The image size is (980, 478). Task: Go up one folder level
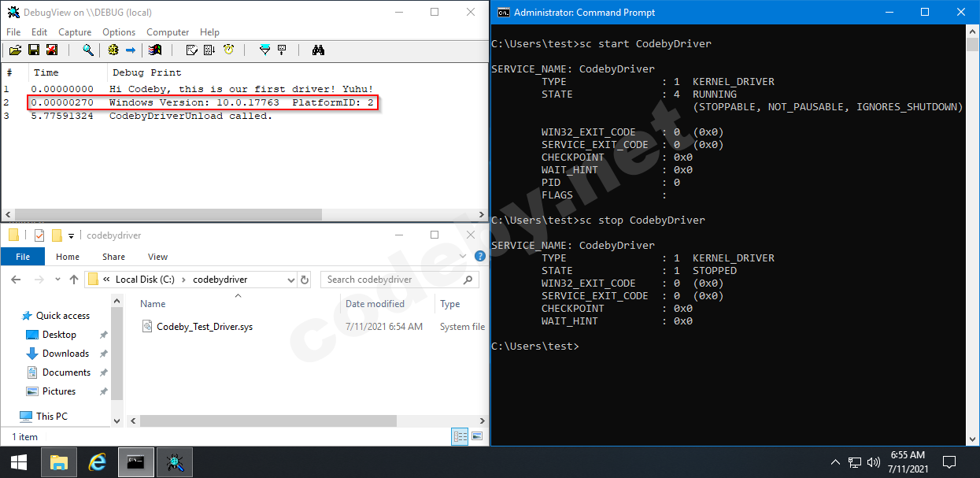tap(74, 280)
